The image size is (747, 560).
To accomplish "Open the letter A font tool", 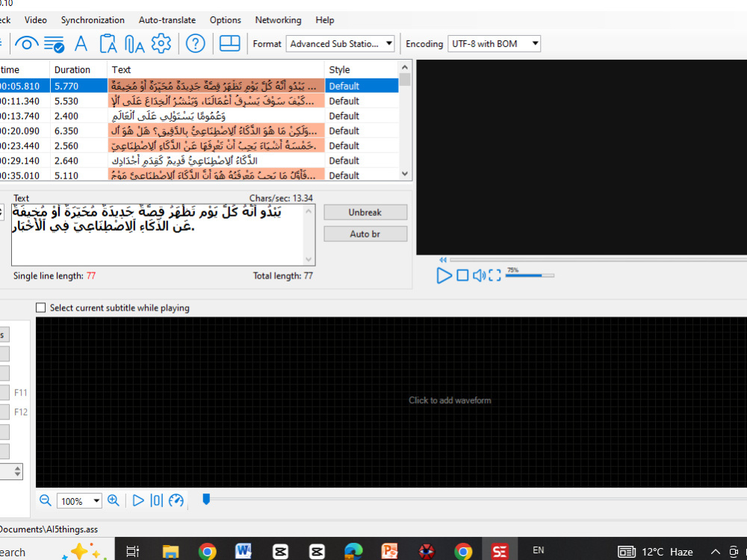I will pos(81,44).
